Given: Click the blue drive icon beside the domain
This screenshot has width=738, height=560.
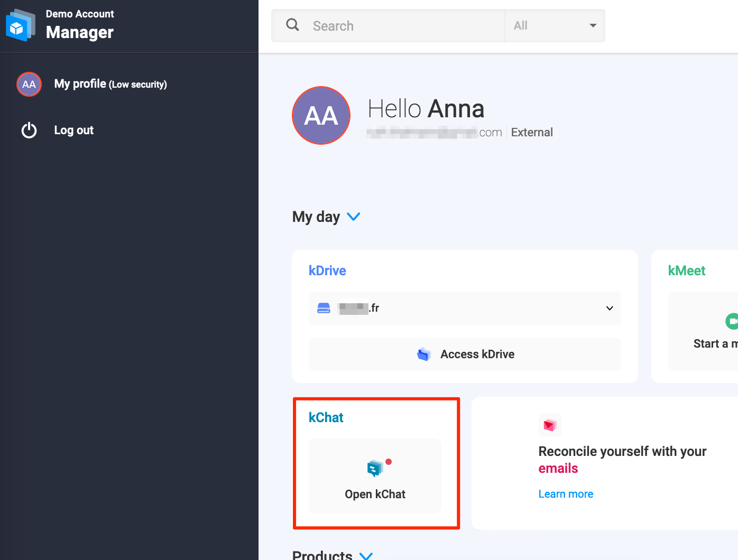Looking at the screenshot, I should click(x=324, y=308).
